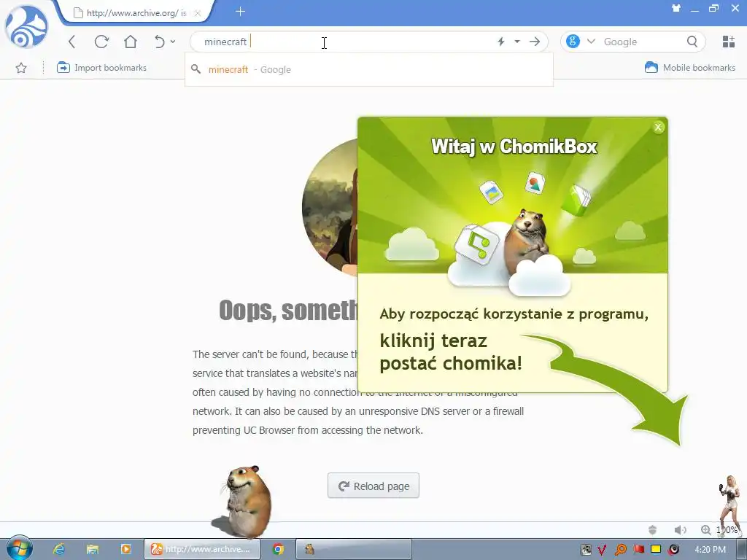Open Google Chrome from taskbar
Screen dimensions: 747x560
coord(278,550)
